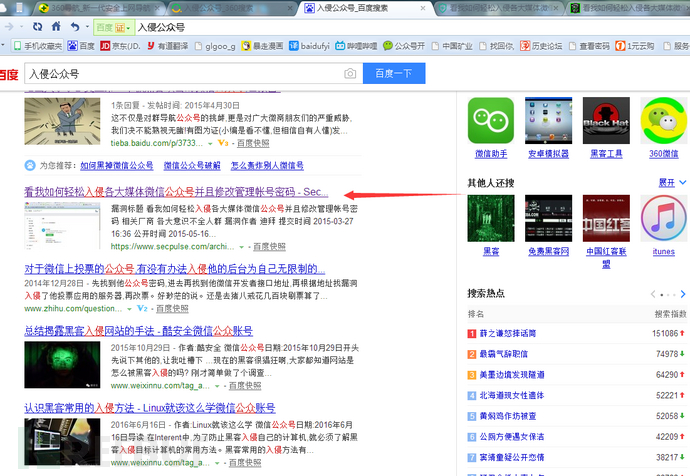The image size is (690, 476).
Task: Open the 历史论坛 bookmark
Action: 541,46
